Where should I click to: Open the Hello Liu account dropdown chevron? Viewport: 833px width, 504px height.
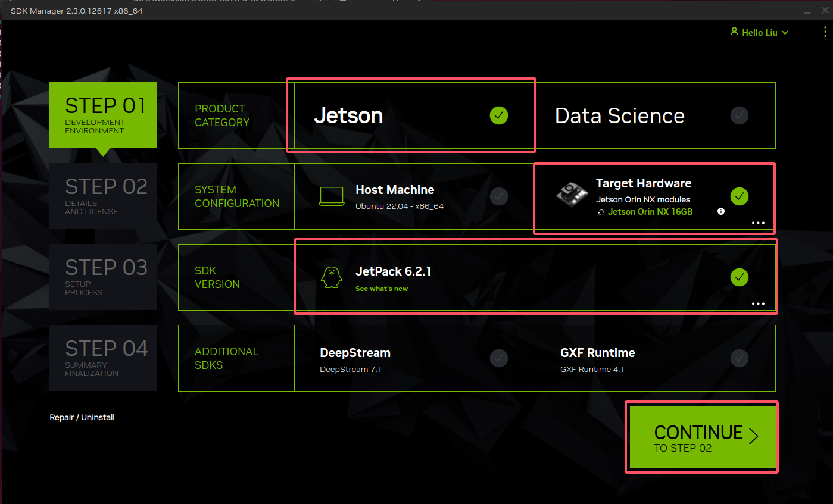[x=785, y=33]
